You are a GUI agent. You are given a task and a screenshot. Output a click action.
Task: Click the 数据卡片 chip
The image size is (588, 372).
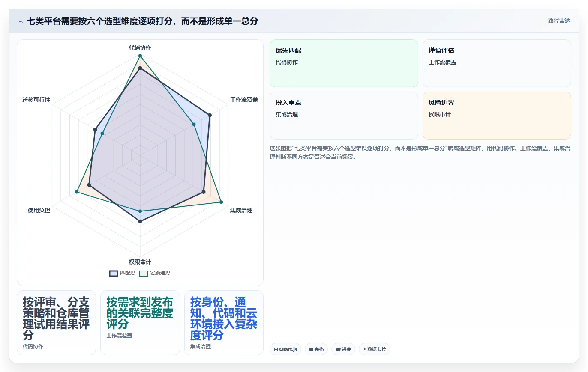click(x=374, y=349)
